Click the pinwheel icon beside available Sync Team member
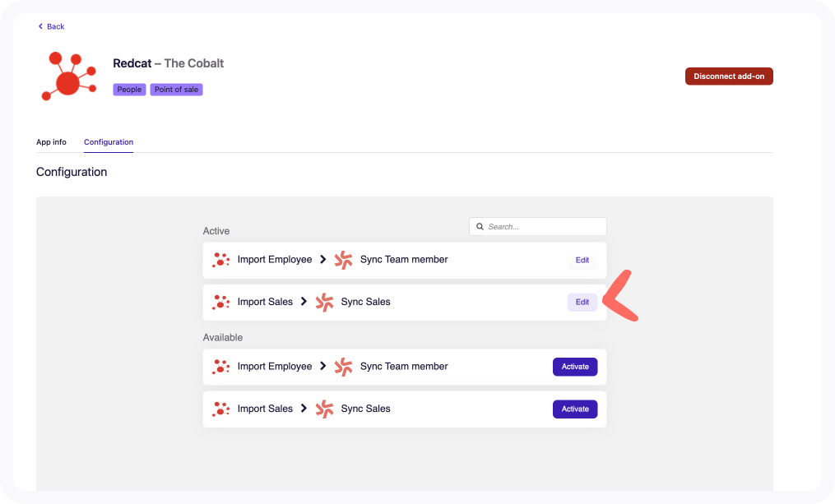Viewport: 835px width, 504px height. [343, 367]
